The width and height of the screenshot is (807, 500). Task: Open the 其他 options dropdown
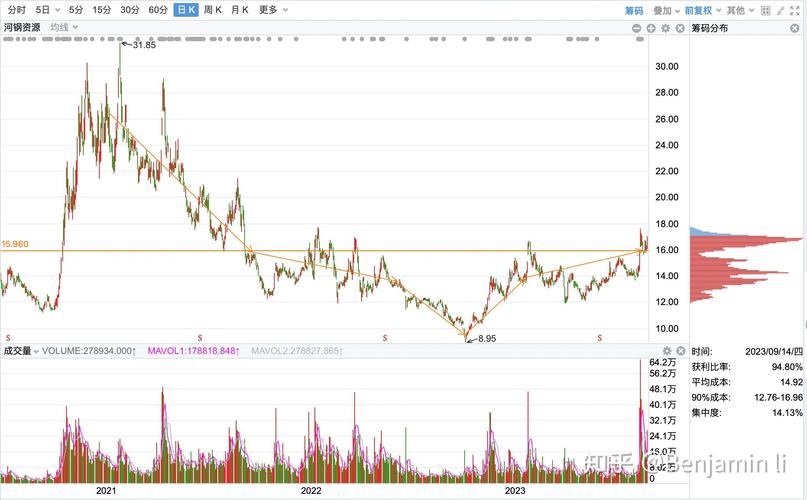(x=740, y=10)
